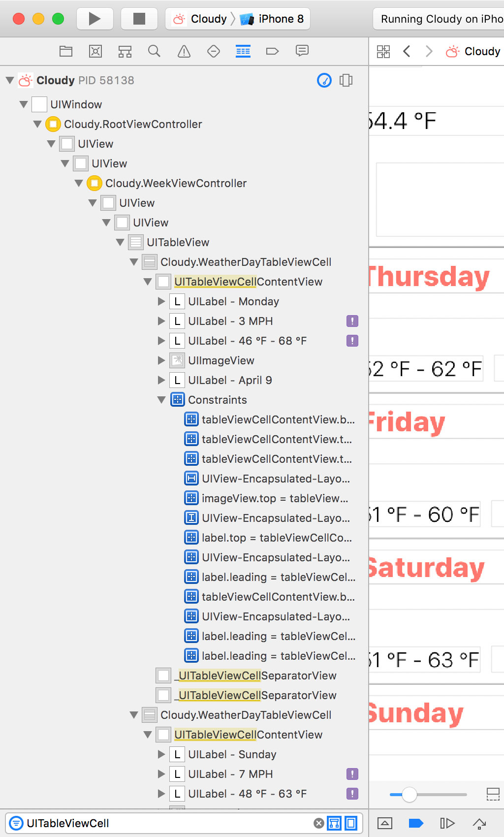The height and width of the screenshot is (837, 504).
Task: Collapse the Constraints group
Action: tap(161, 400)
